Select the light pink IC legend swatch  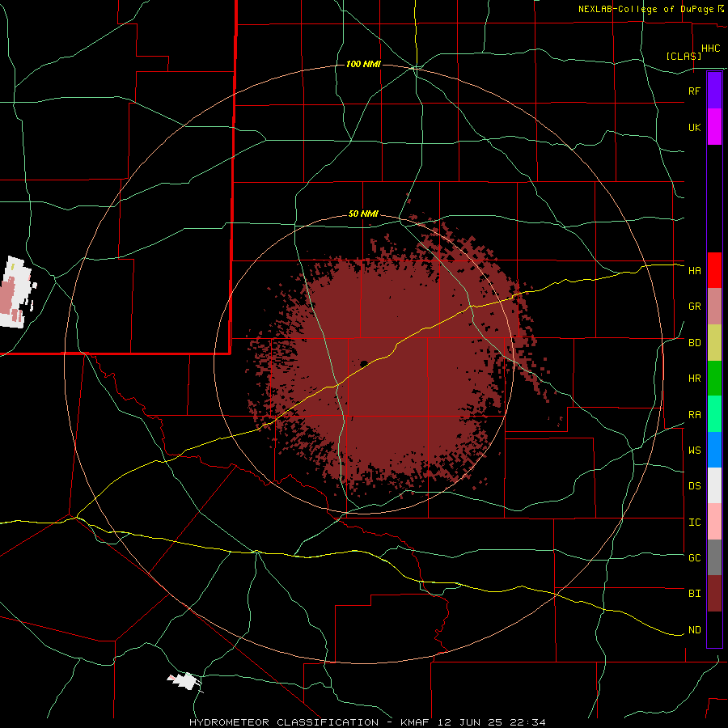tap(714, 522)
